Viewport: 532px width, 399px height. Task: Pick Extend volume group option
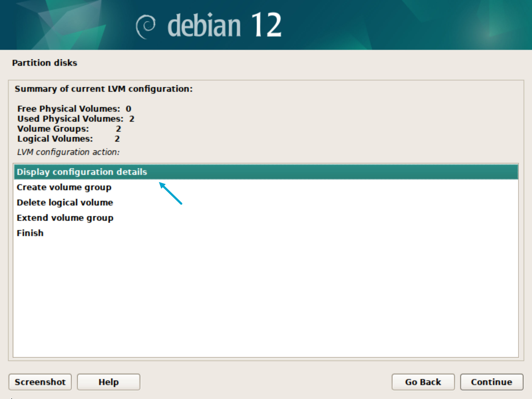(65, 218)
